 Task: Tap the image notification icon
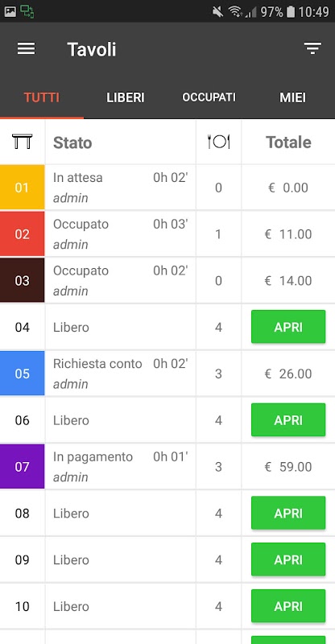point(10,11)
